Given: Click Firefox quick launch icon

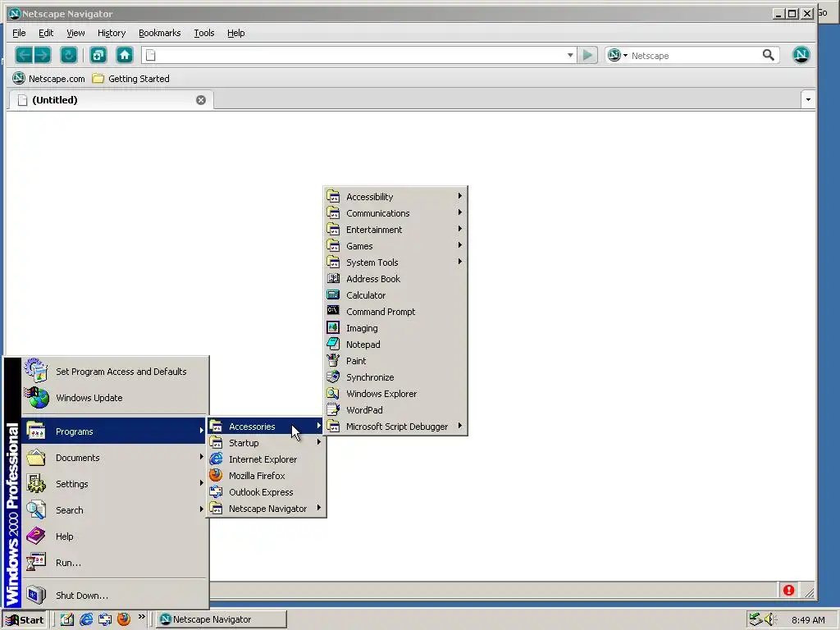Looking at the screenshot, I should 124,619.
